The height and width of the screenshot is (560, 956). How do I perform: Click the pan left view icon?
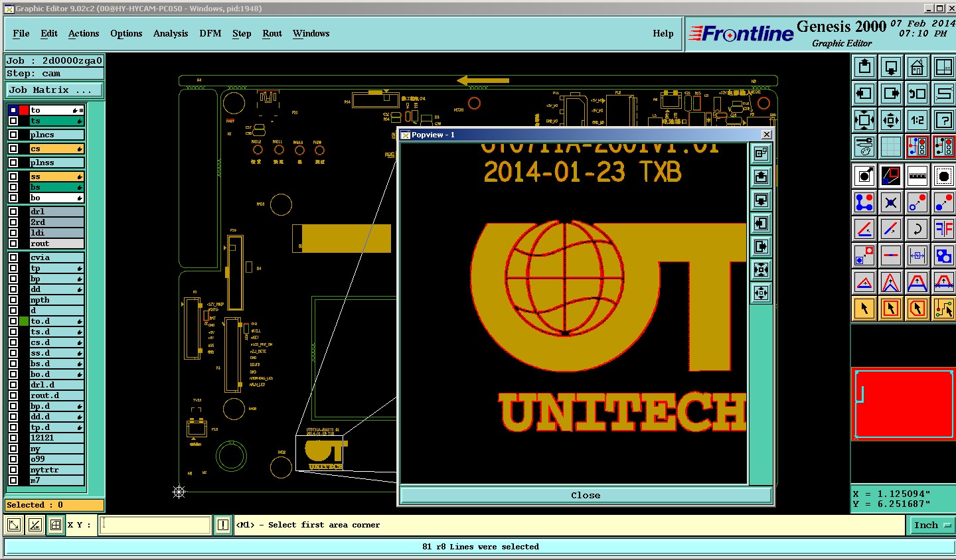click(864, 94)
